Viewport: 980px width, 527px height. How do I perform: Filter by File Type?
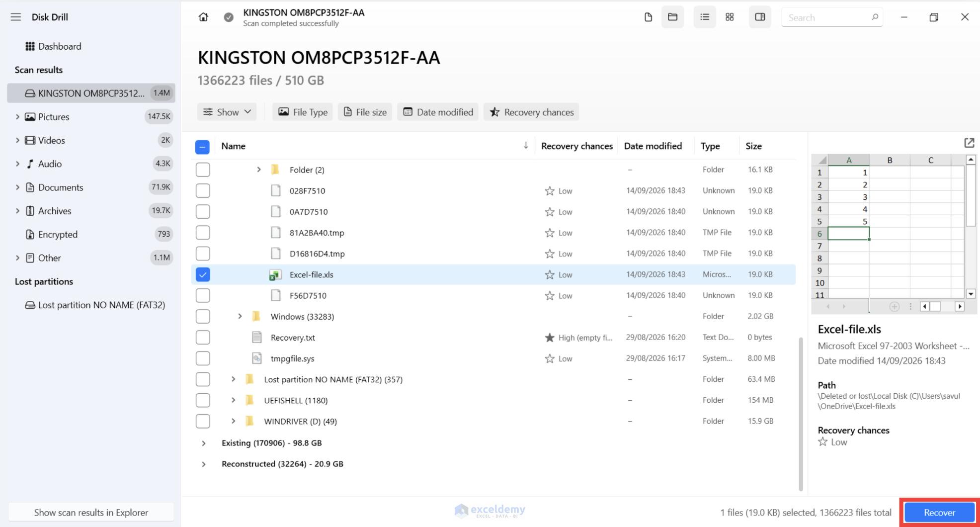[303, 112]
